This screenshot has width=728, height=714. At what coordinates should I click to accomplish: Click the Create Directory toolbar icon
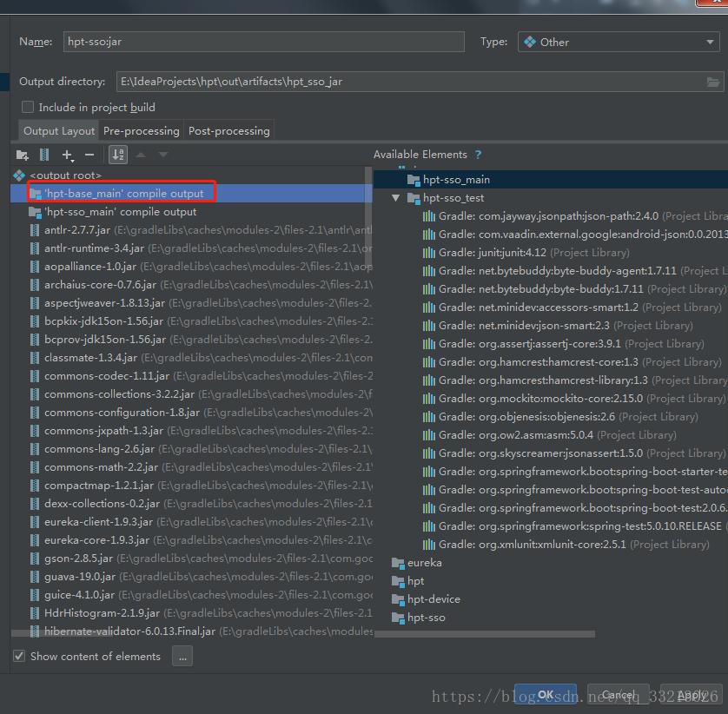pyautogui.click(x=23, y=155)
